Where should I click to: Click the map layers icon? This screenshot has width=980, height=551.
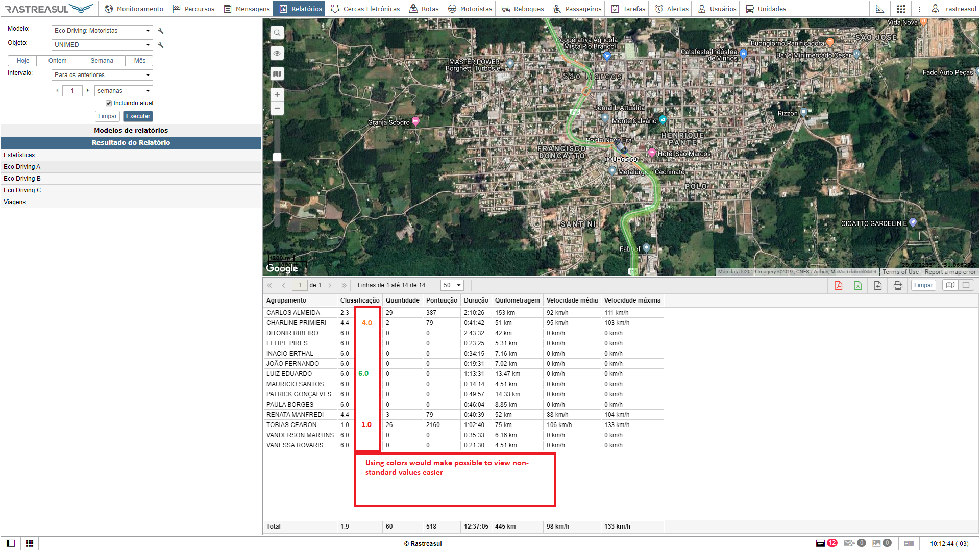tap(277, 74)
